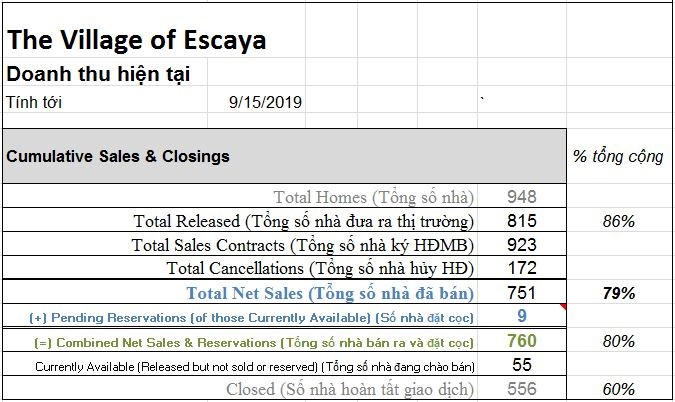
Task: Click the date cell 9/15/2019
Action: [x=265, y=102]
